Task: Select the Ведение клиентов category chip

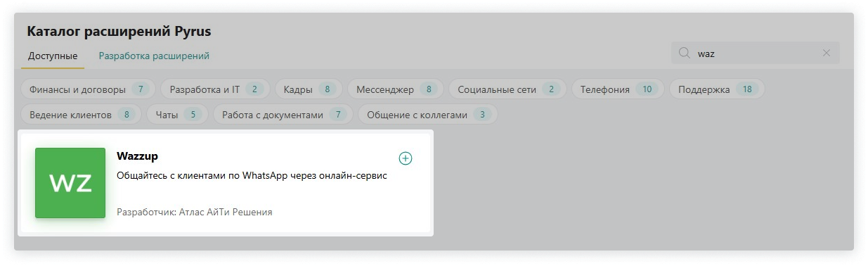Action: (81, 115)
